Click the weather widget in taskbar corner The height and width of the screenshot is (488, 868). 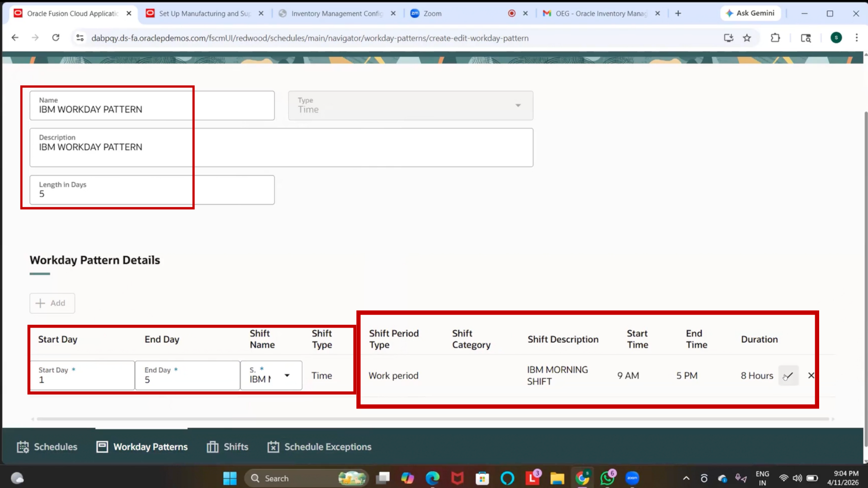point(17,478)
